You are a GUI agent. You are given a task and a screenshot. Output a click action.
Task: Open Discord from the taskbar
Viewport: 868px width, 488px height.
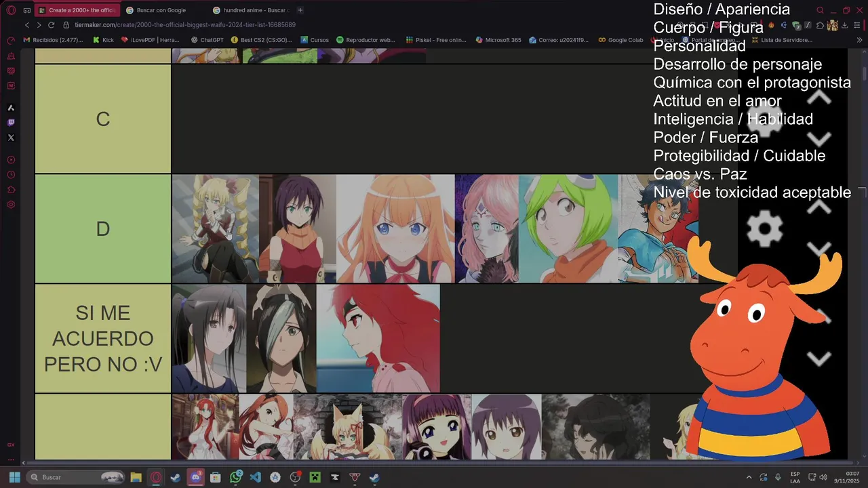pos(196,477)
